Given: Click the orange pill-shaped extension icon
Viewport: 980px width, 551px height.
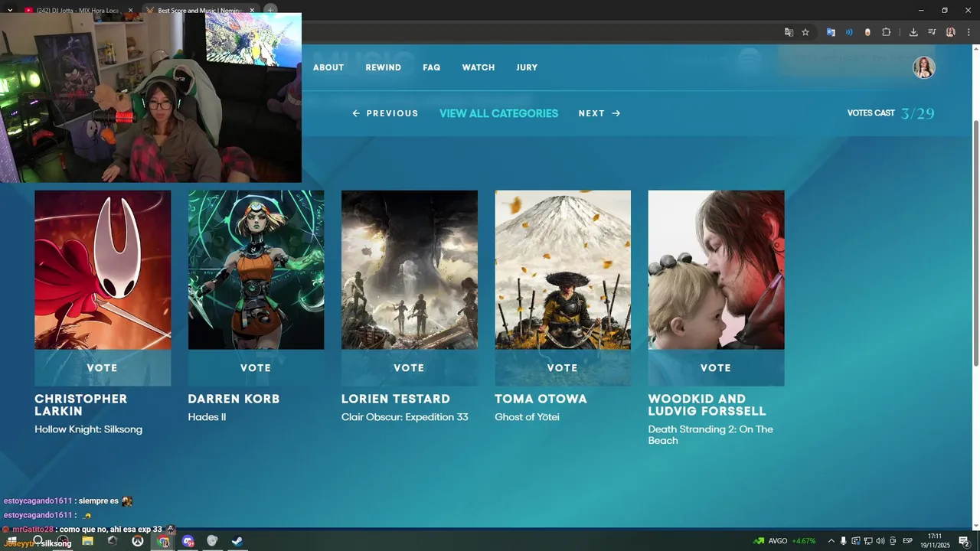Looking at the screenshot, I should (x=867, y=32).
